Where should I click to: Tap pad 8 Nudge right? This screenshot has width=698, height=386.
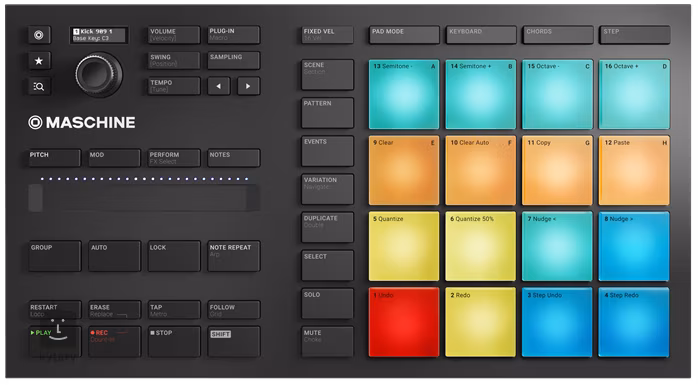coord(634,246)
